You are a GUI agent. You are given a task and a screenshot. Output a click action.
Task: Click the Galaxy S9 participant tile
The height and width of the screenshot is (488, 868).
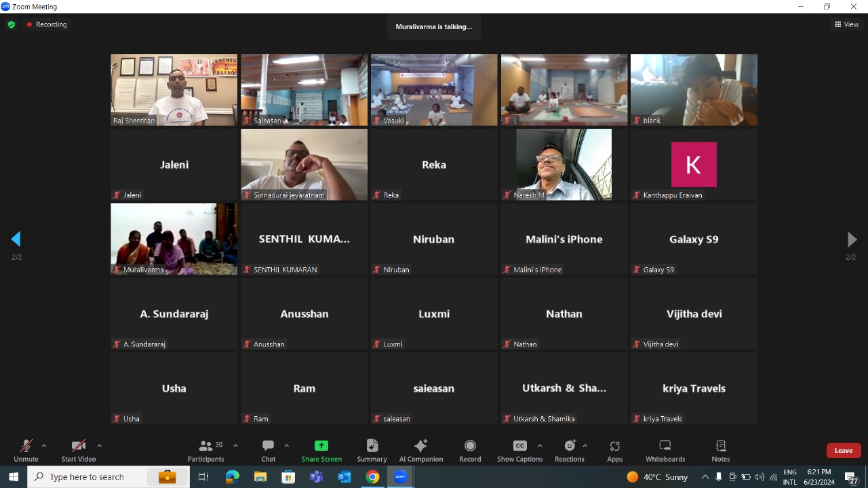(x=694, y=239)
